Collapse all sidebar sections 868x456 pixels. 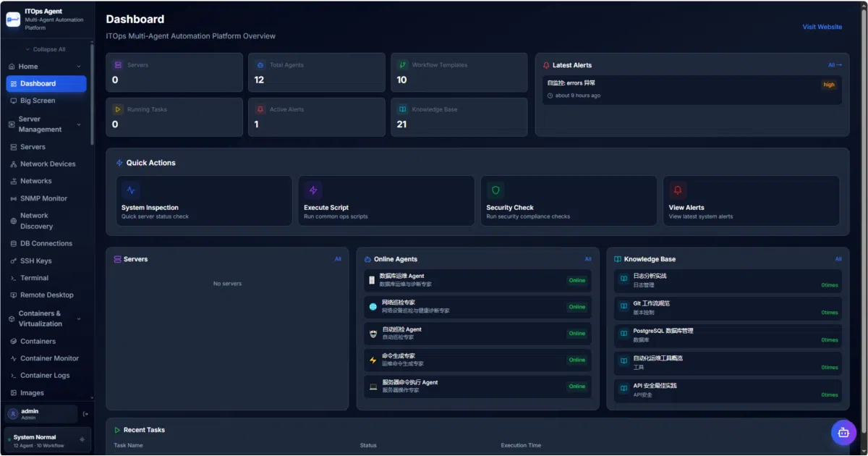(46, 49)
